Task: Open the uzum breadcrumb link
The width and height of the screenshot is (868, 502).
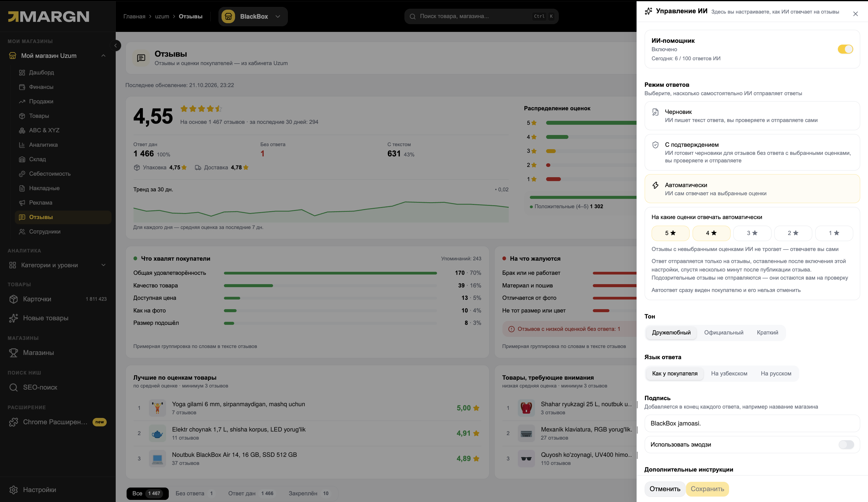Action: [162, 17]
